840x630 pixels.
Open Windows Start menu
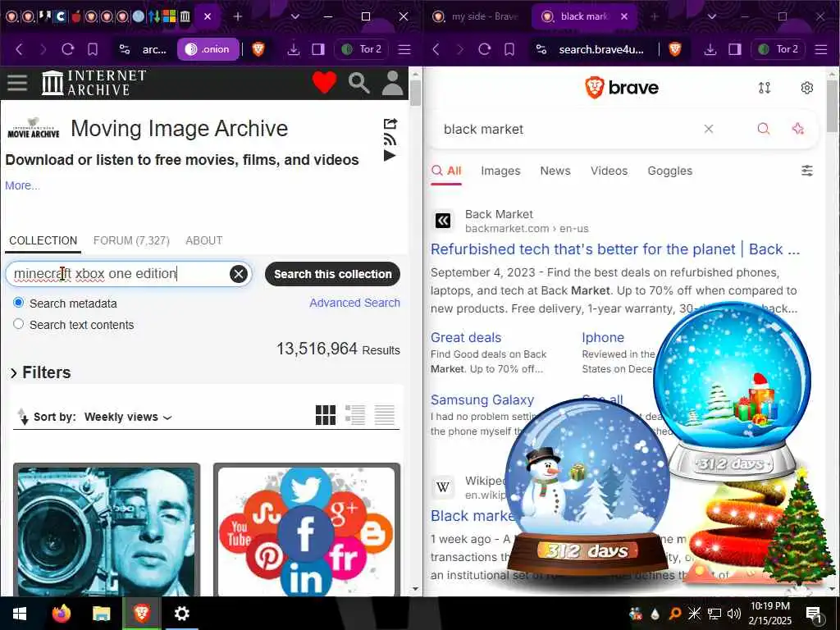tap(20, 614)
